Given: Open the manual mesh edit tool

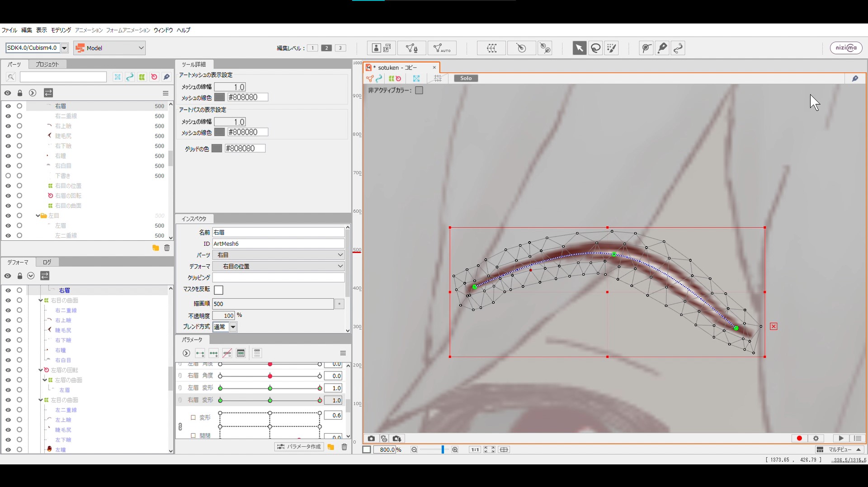Looking at the screenshot, I should click(x=412, y=48).
